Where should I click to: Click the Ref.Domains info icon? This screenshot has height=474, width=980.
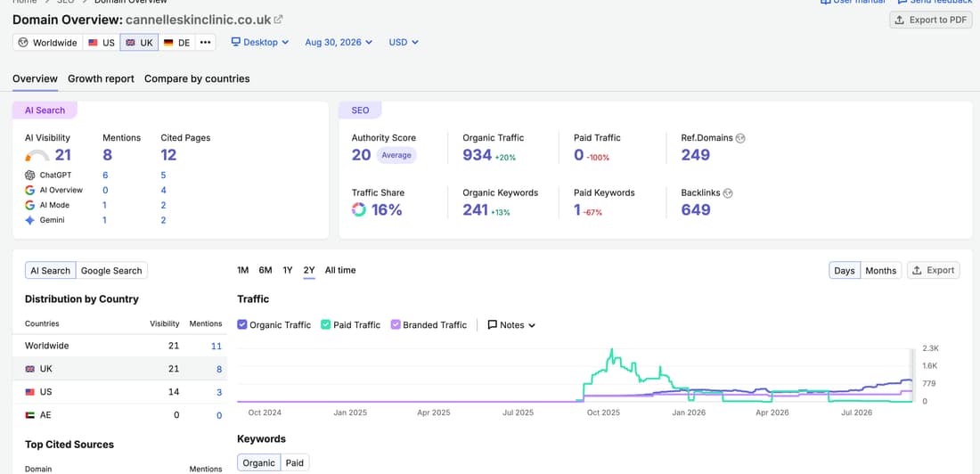click(x=740, y=138)
